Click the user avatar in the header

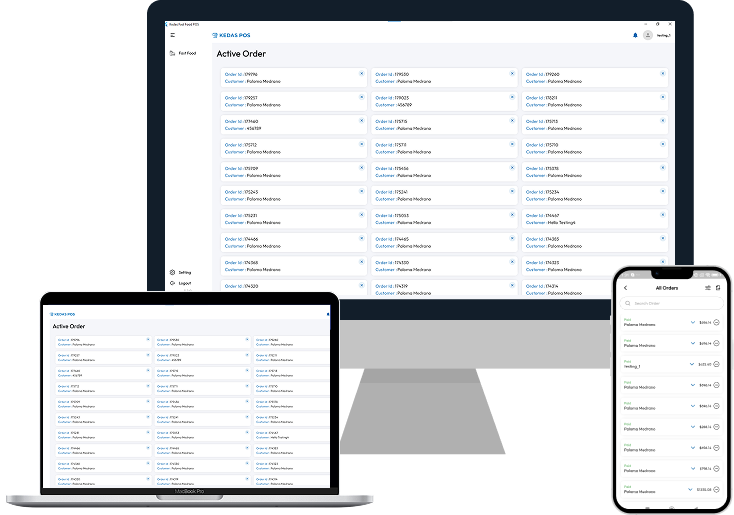(648, 35)
